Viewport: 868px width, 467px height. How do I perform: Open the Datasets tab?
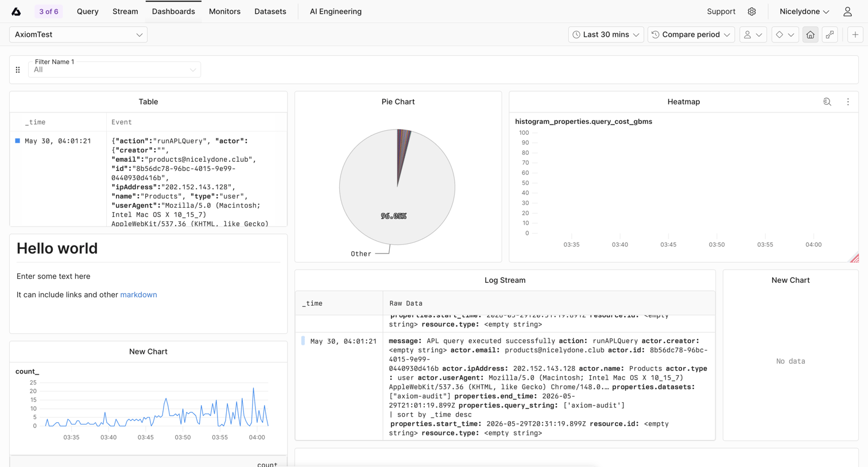[270, 11]
